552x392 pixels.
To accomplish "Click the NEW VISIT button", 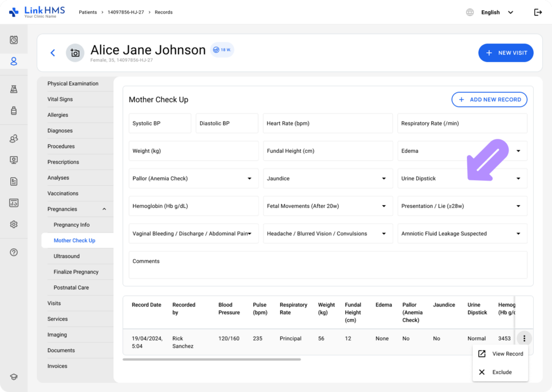I will 506,53.
